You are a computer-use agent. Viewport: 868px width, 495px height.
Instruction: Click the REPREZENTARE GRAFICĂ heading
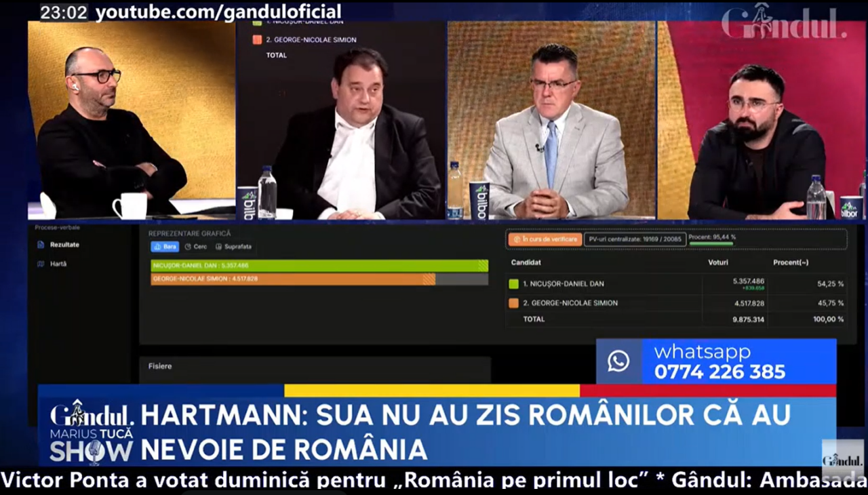point(189,233)
